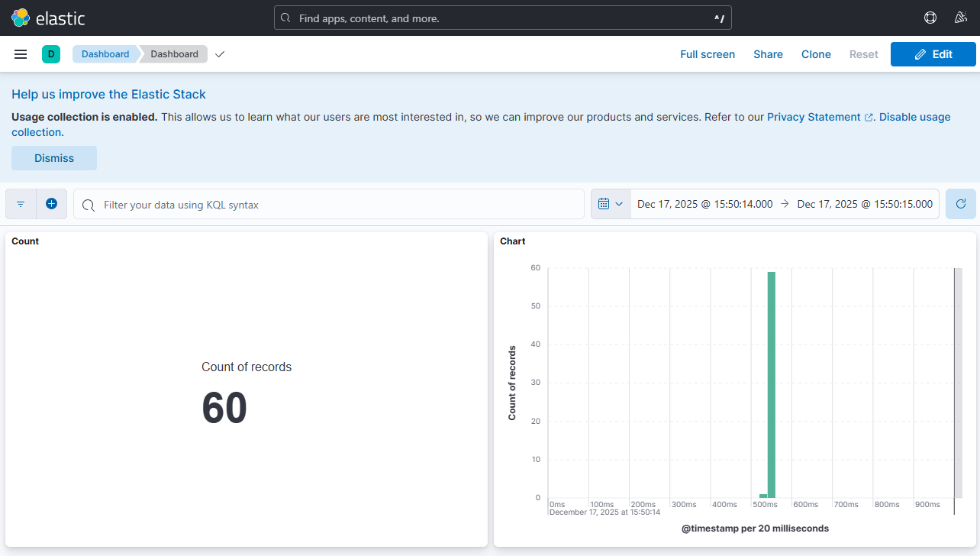Switch dashboard to Full screen mode
Viewport: 980px width, 556px height.
pyautogui.click(x=707, y=54)
